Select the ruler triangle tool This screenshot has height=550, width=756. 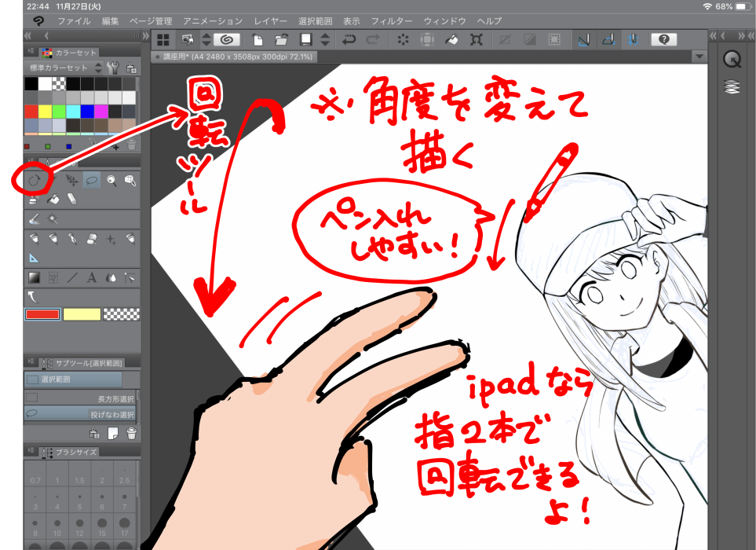(x=34, y=258)
